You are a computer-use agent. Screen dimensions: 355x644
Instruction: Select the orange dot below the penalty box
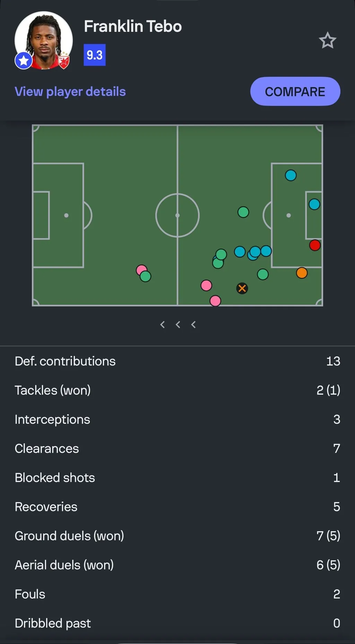point(302,273)
